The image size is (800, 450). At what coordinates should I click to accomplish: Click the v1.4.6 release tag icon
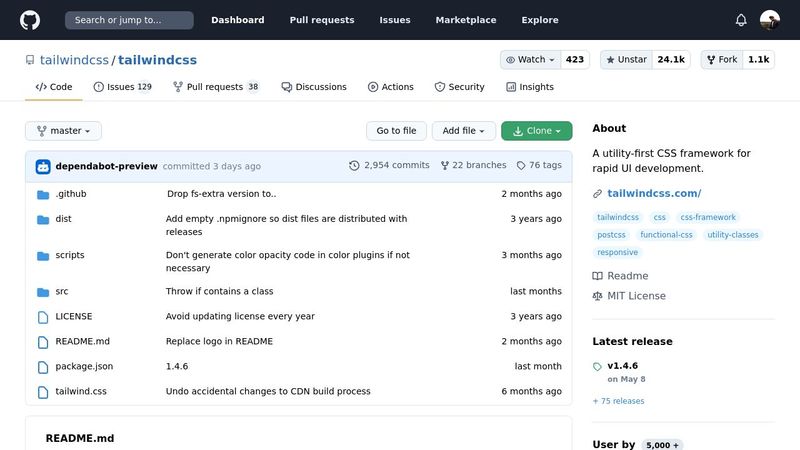tap(597, 366)
